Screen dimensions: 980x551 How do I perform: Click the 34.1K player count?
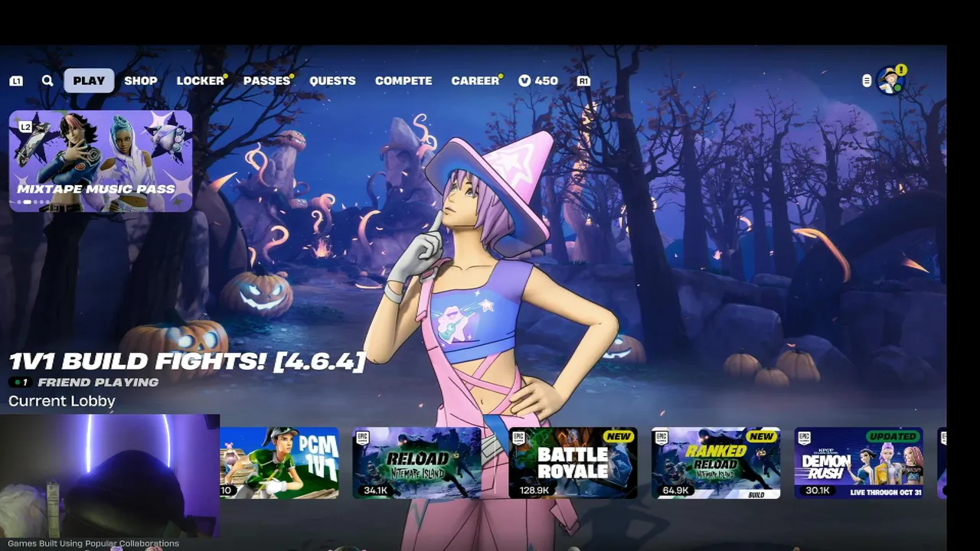[x=375, y=491]
